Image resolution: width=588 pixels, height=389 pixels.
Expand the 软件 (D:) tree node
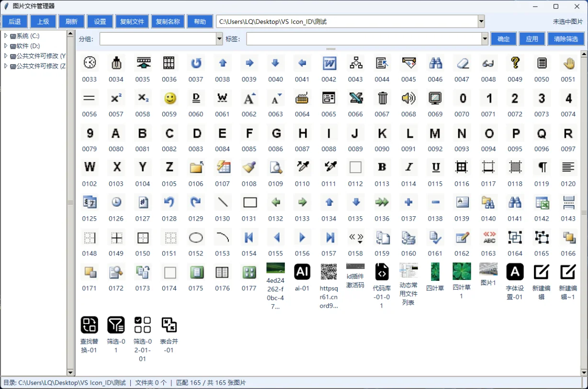(6, 46)
